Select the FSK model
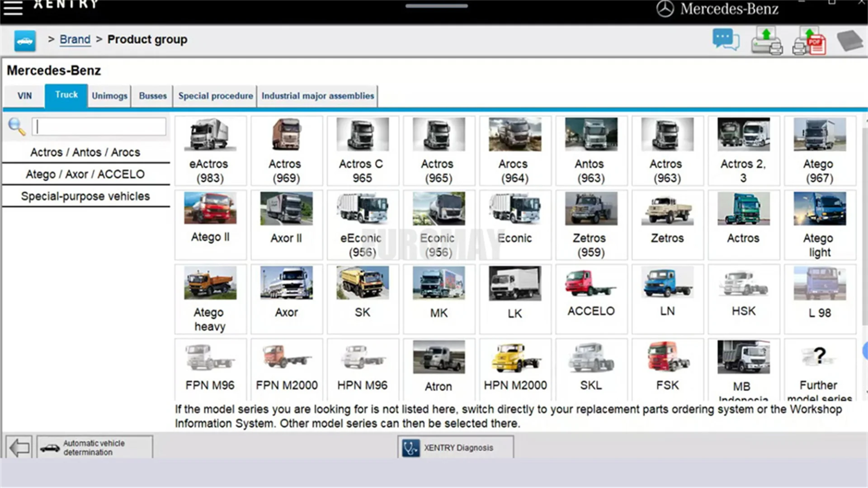The image size is (868, 488). (x=667, y=369)
